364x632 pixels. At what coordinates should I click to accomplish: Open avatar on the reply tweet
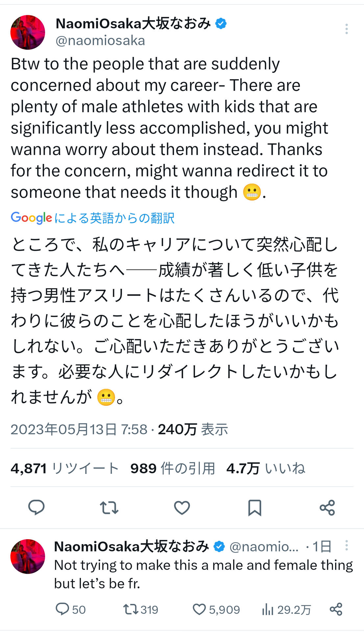pyautogui.click(x=28, y=556)
